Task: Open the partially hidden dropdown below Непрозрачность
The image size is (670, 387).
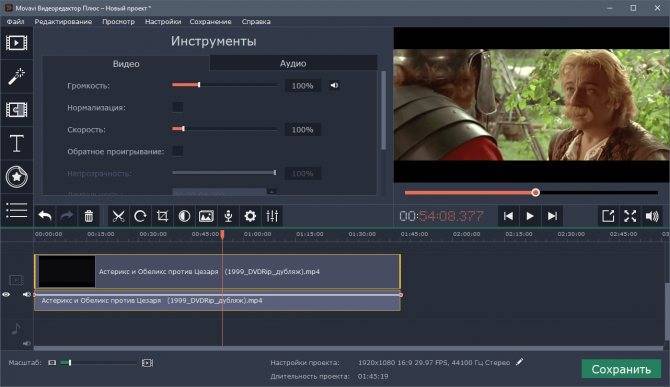Action: 224,192
